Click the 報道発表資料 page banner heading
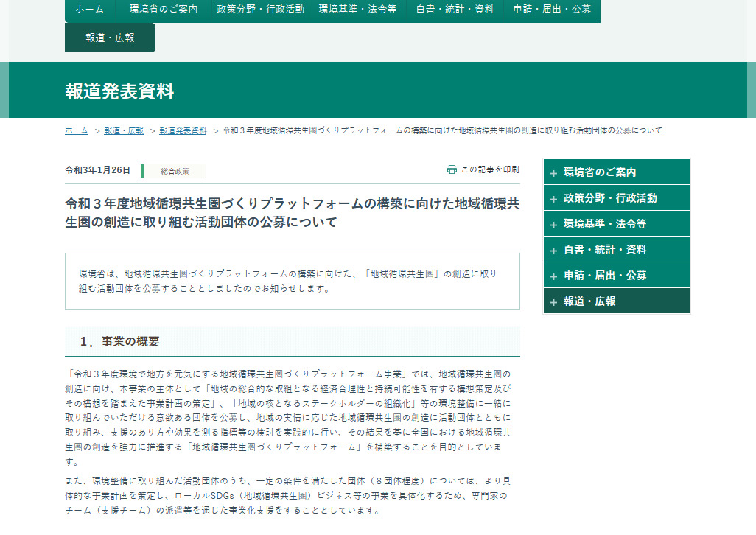This screenshot has height=535, width=756. tap(119, 91)
